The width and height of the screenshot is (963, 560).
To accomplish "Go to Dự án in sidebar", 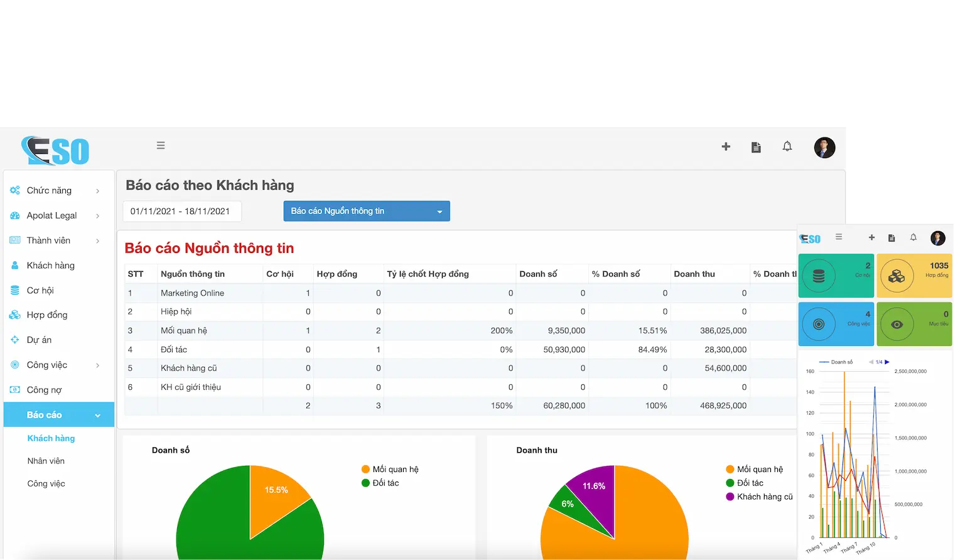I will pos(39,340).
